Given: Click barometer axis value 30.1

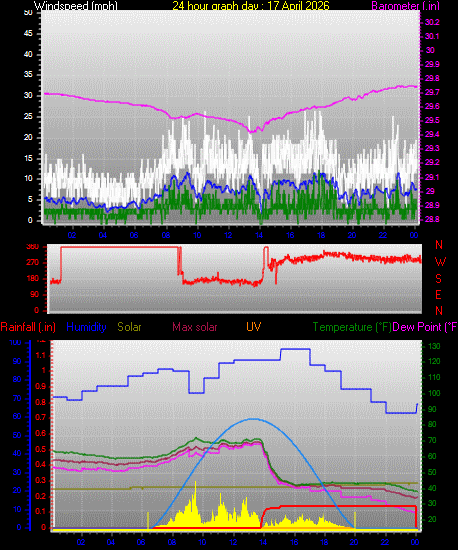Looking at the screenshot, I should tap(432, 36).
